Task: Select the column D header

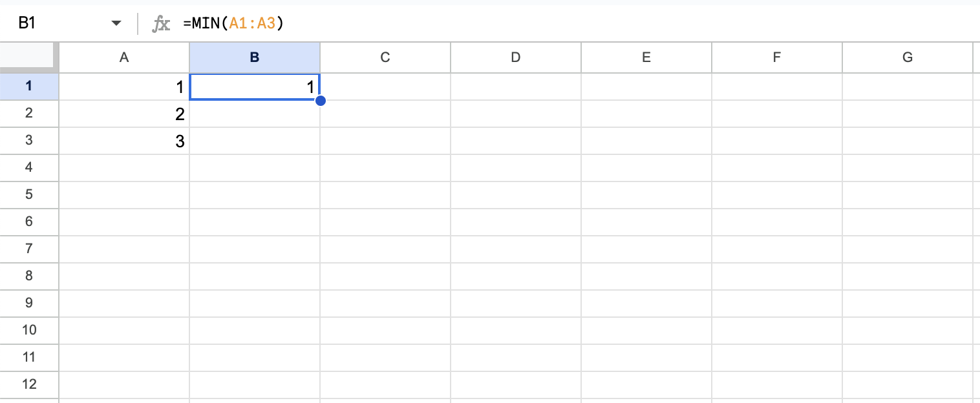Action: click(x=515, y=57)
